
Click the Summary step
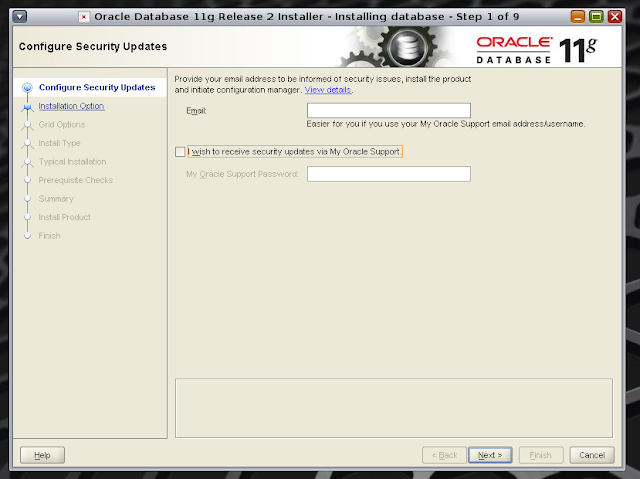coord(56,199)
